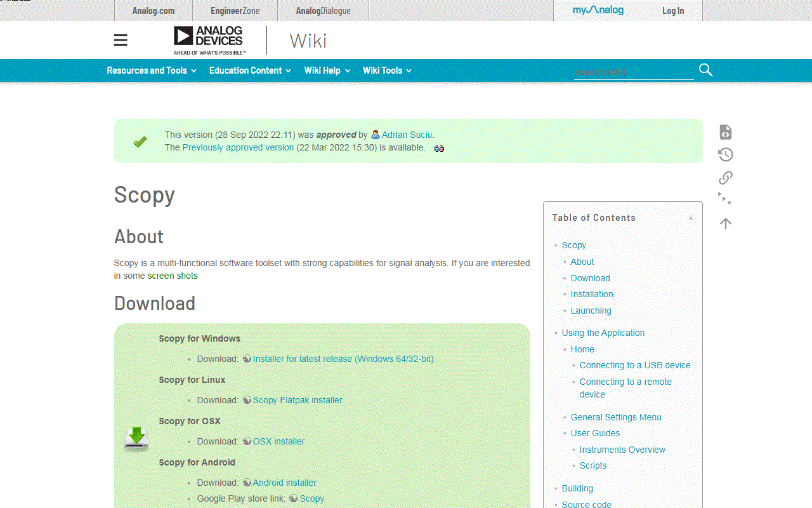Image resolution: width=812 pixels, height=508 pixels.
Task: Open the old revisions history icon
Action: pyautogui.click(x=726, y=155)
